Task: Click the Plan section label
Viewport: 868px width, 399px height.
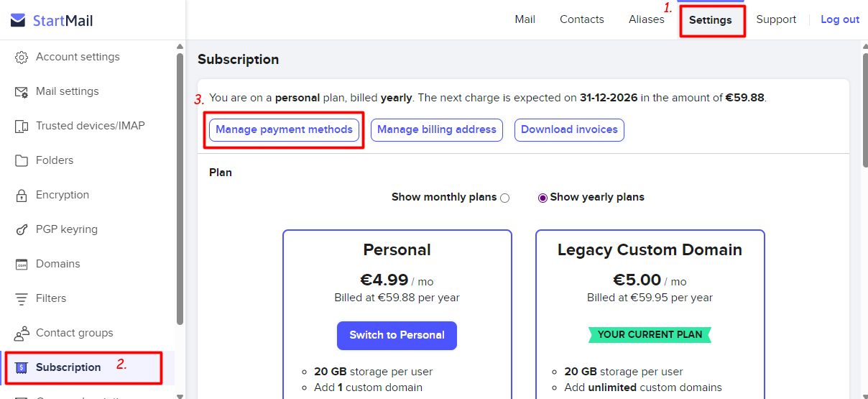Action: [221, 173]
